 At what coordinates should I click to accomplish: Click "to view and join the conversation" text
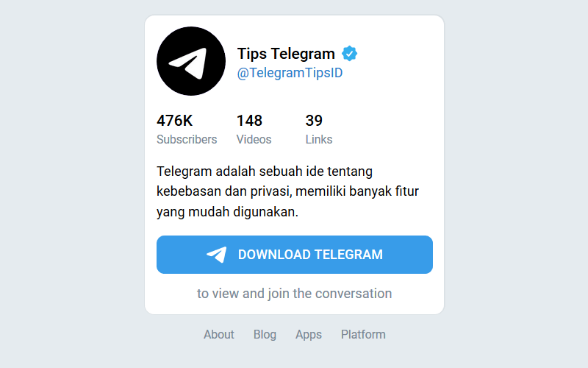tap(295, 294)
